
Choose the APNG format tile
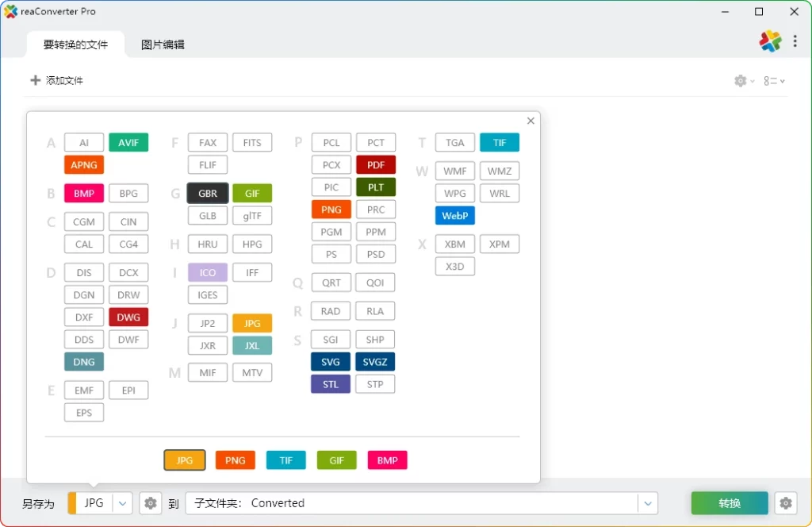point(83,164)
